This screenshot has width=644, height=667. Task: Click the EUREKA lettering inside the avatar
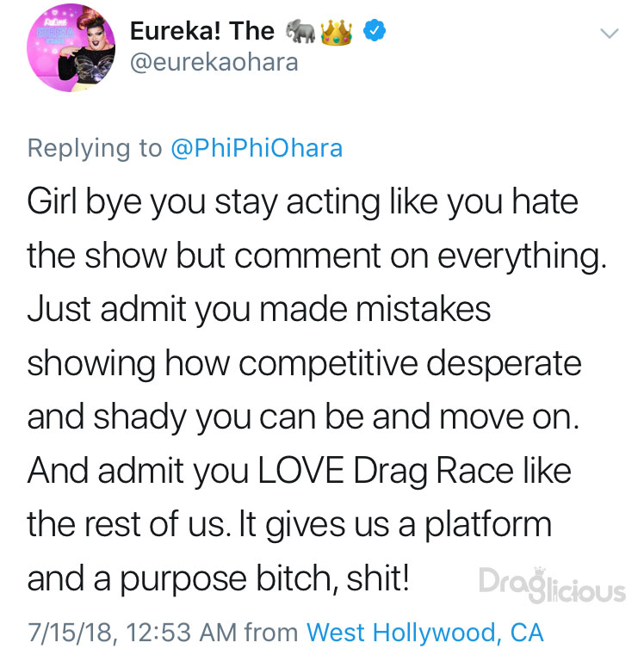click(x=56, y=34)
